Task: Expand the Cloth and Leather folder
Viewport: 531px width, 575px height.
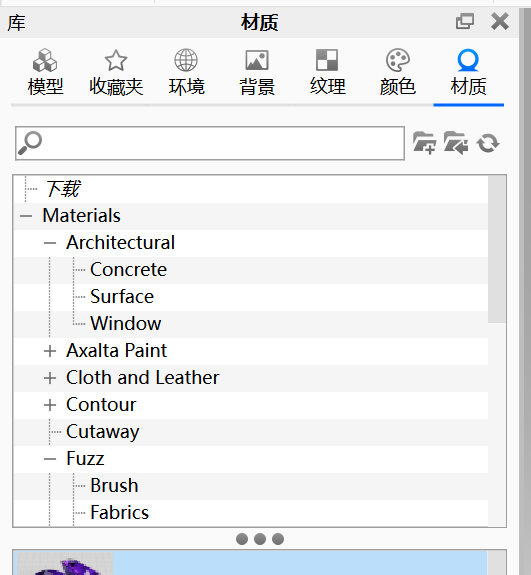Action: click(x=50, y=378)
